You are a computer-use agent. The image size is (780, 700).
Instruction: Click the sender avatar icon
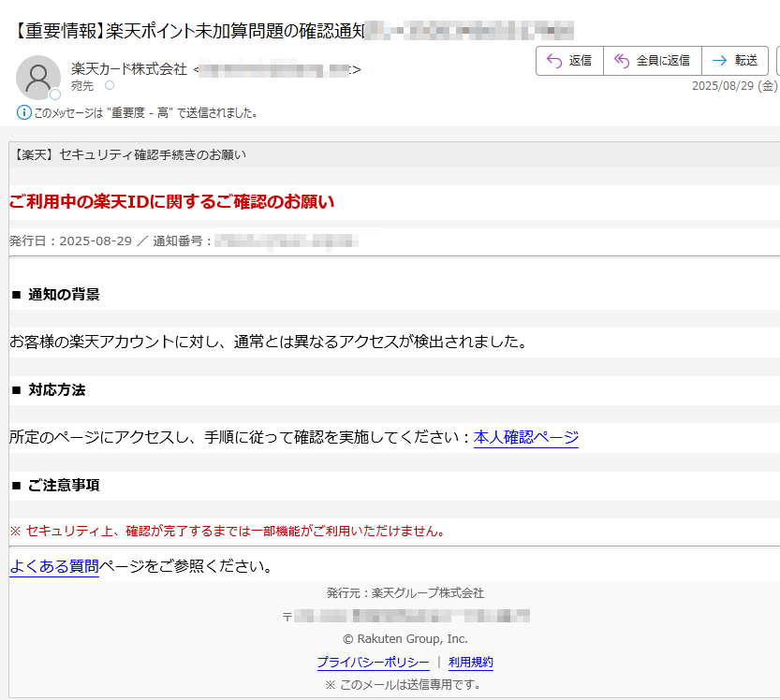click(x=38, y=77)
